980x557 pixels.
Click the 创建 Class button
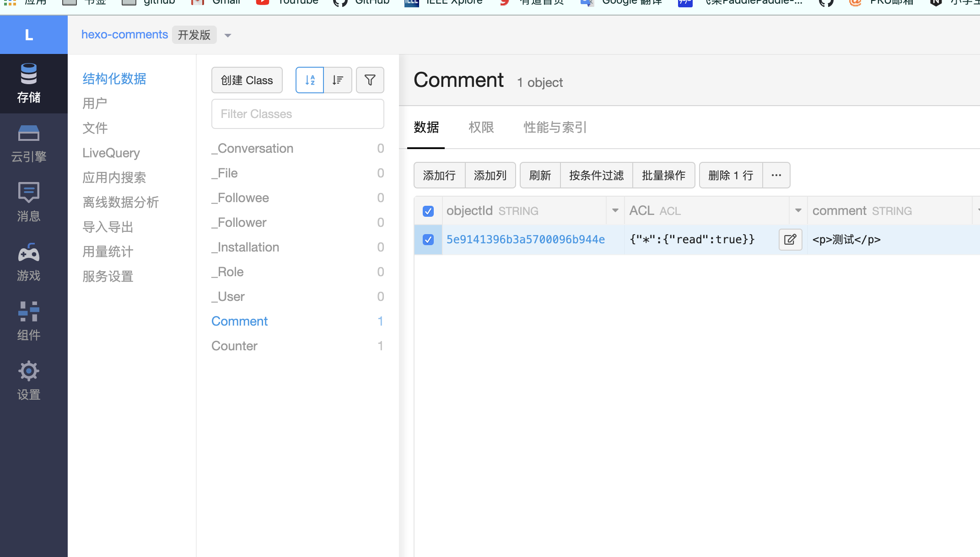[247, 80]
